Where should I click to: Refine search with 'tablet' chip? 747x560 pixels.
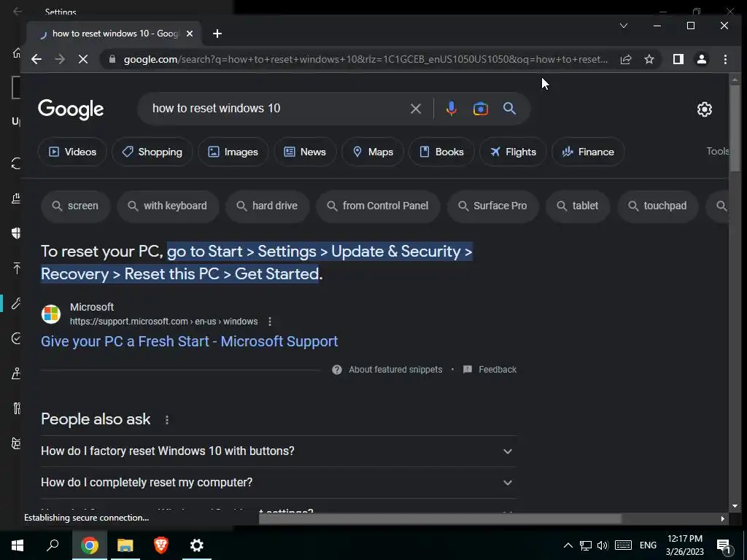[x=578, y=206]
